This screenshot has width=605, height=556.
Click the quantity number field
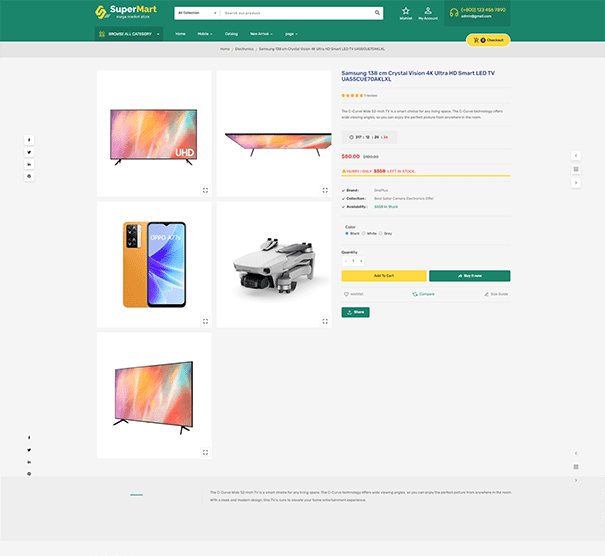353,261
